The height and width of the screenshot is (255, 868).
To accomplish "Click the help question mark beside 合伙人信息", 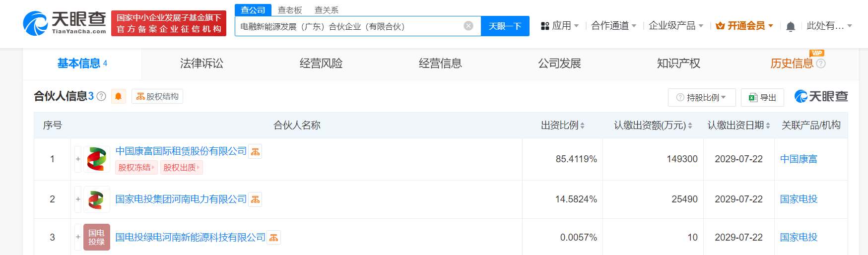I will pyautogui.click(x=101, y=96).
